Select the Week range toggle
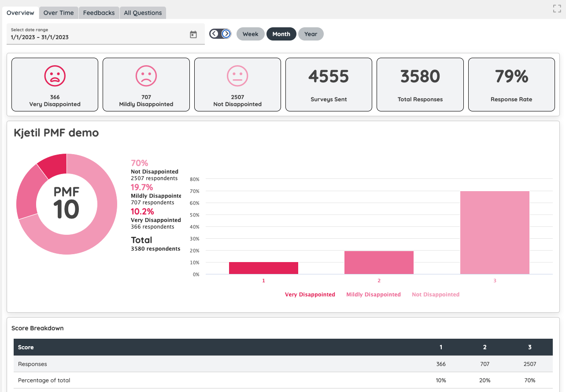566x392 pixels. pos(250,34)
